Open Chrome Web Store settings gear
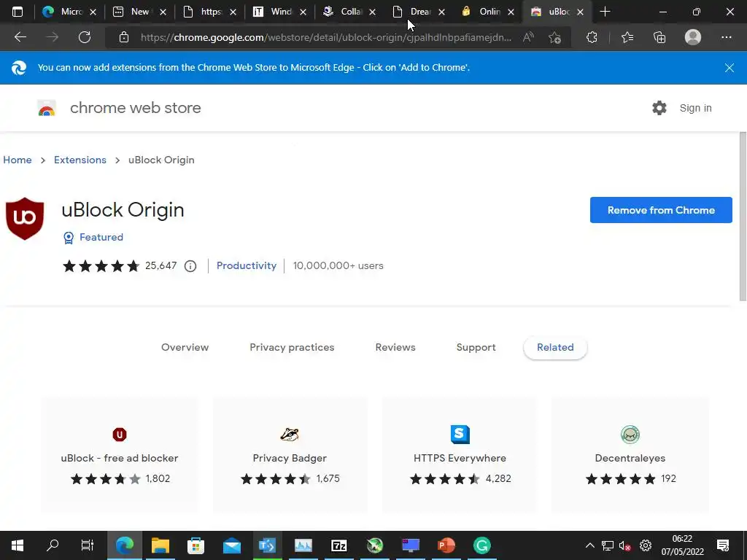This screenshot has width=747, height=560. pos(659,108)
